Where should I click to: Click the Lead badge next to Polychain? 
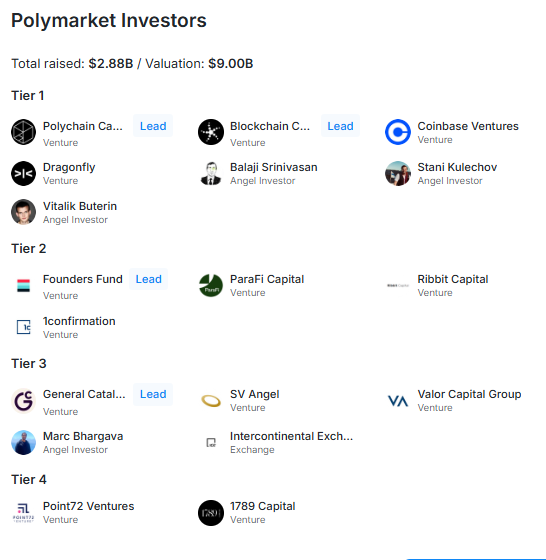(153, 126)
